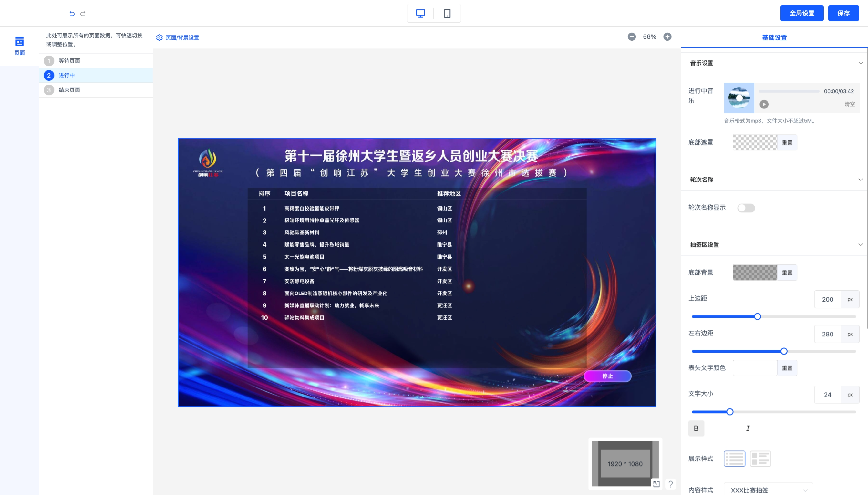Click the 文字大小 slider handle
Image resolution: width=868 pixels, height=495 pixels.
729,412
